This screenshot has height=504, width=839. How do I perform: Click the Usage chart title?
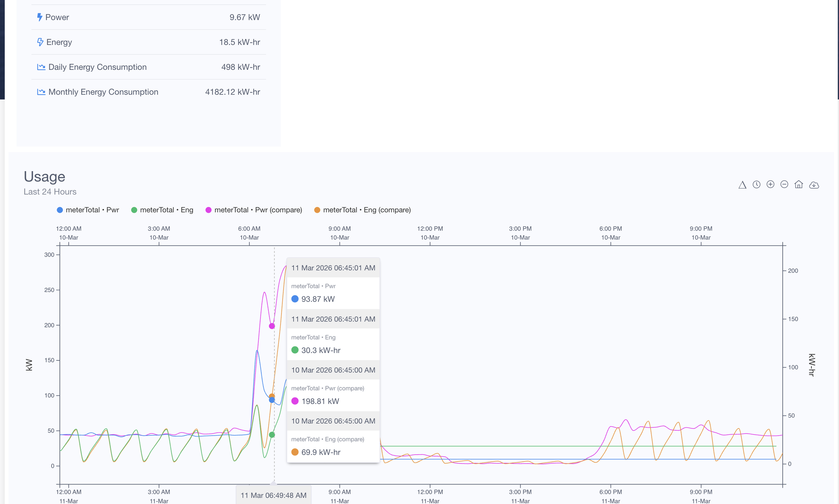click(45, 177)
